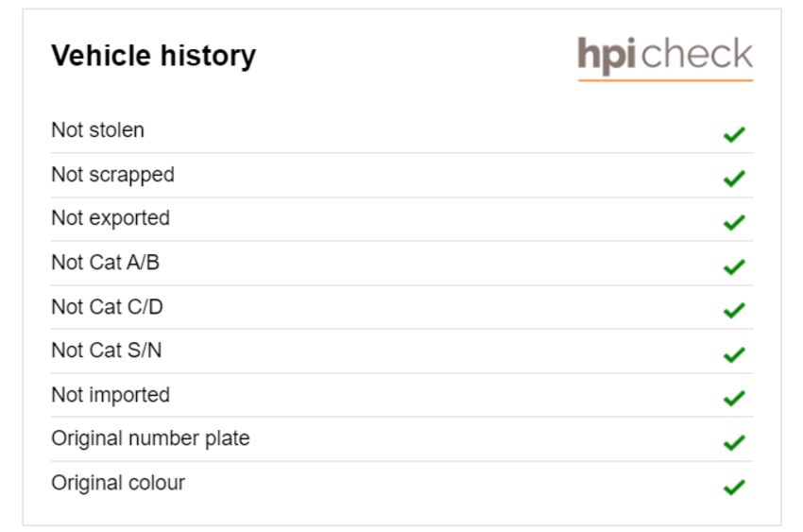803x532 pixels.
Task: Click the checkmark for Not Cat S/N
Action: pyautogui.click(x=734, y=354)
